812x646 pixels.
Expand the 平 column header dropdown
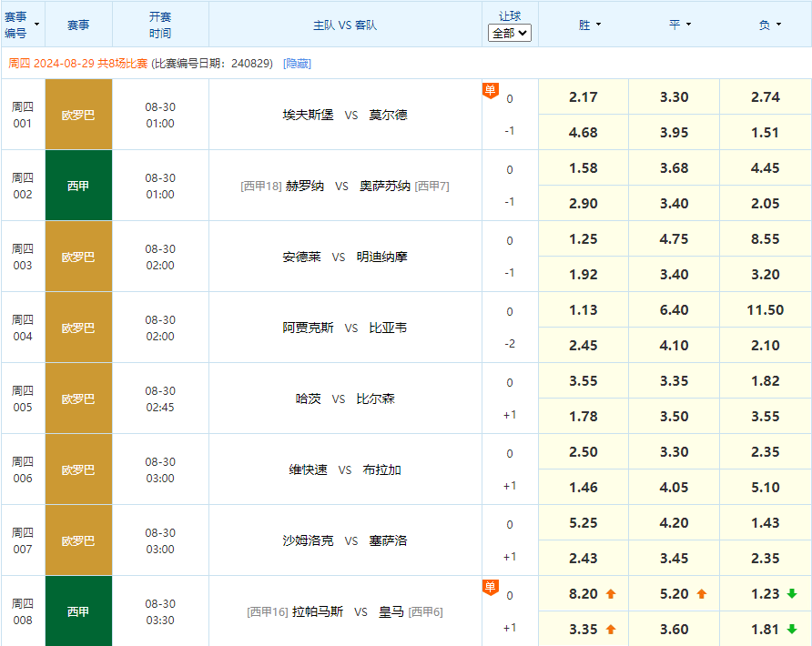[x=689, y=25]
